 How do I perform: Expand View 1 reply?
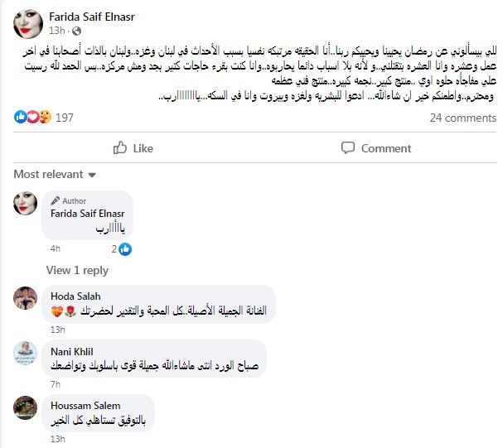77,270
